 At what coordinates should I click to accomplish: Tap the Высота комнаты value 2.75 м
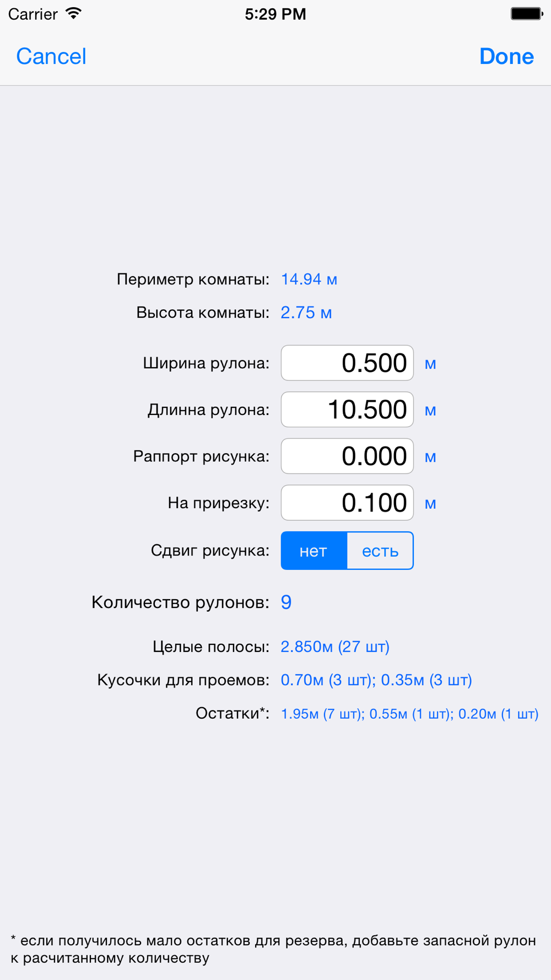click(x=306, y=313)
